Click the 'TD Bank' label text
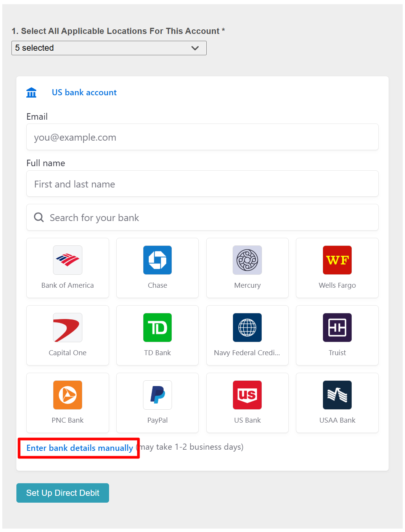405x532 pixels. click(x=157, y=353)
